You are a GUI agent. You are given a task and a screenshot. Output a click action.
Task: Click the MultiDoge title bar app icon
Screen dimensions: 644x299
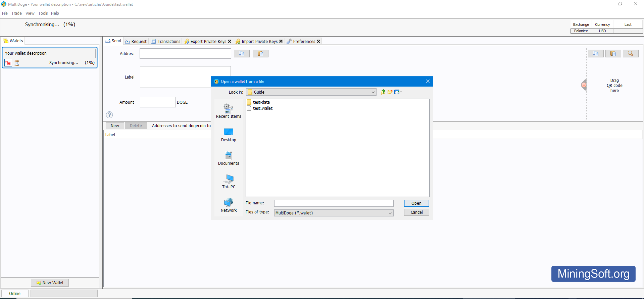(4, 4)
